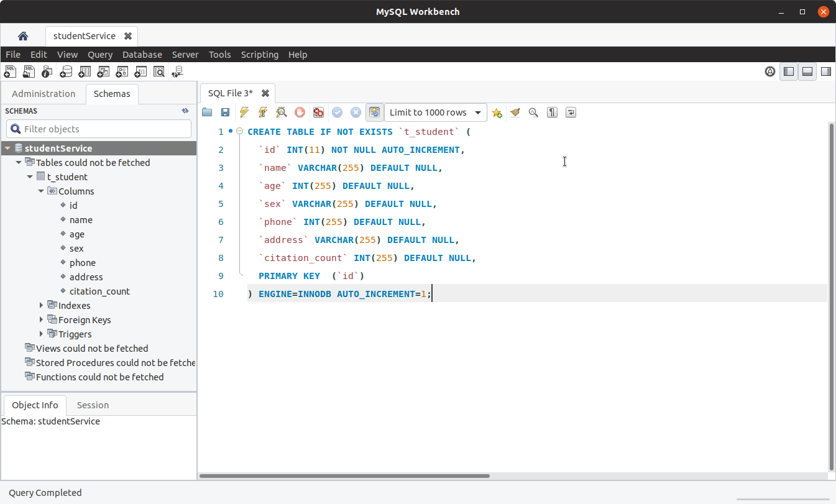Expand the Indexes node
This screenshot has height=504, width=836.
41,305
